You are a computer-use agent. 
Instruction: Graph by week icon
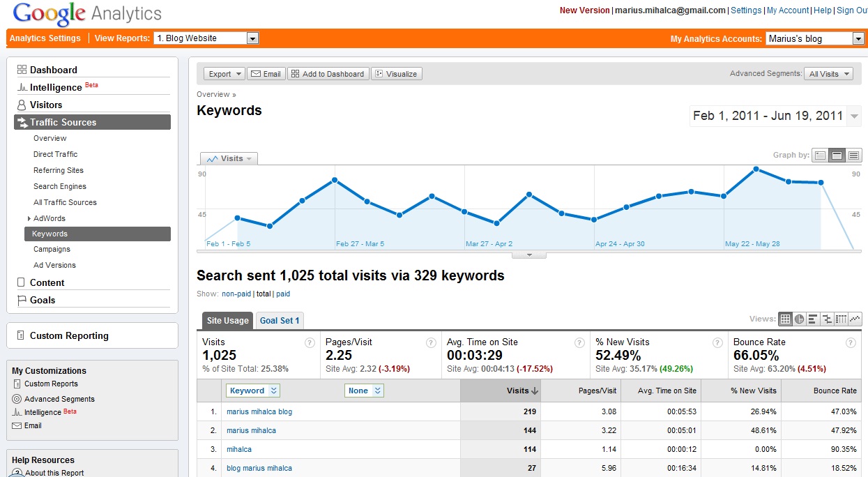[837, 156]
